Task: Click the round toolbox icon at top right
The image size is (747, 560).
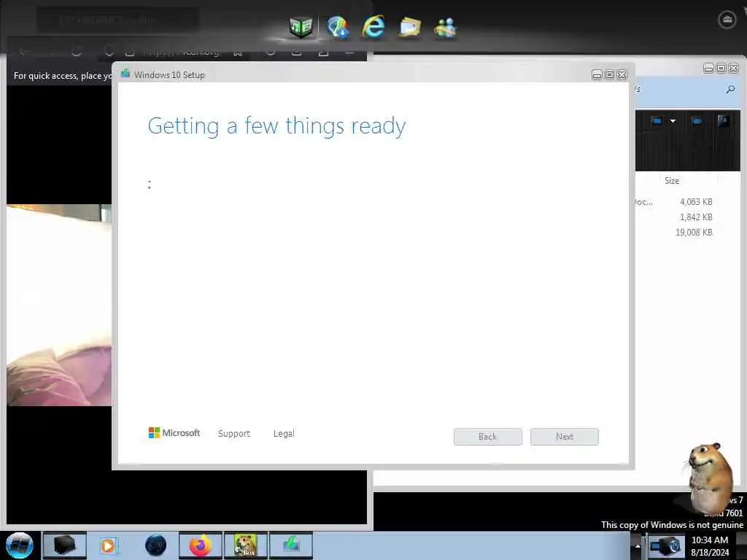Action: pyautogui.click(x=727, y=20)
